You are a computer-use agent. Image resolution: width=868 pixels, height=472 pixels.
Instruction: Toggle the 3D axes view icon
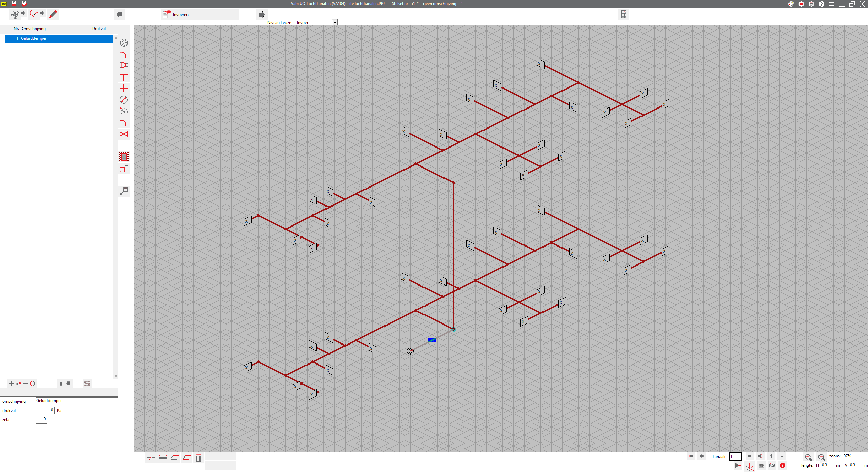750,467
